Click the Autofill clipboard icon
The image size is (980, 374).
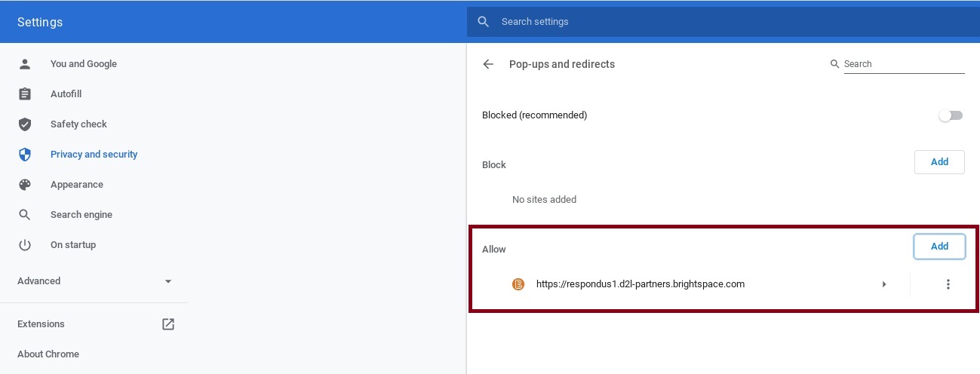pos(25,94)
